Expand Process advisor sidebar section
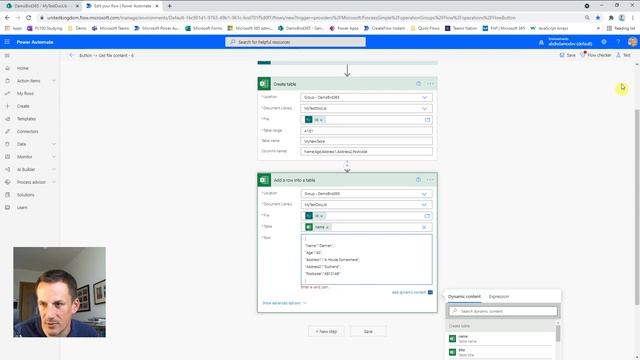Viewport: 640px width, 360px height. (x=53, y=182)
